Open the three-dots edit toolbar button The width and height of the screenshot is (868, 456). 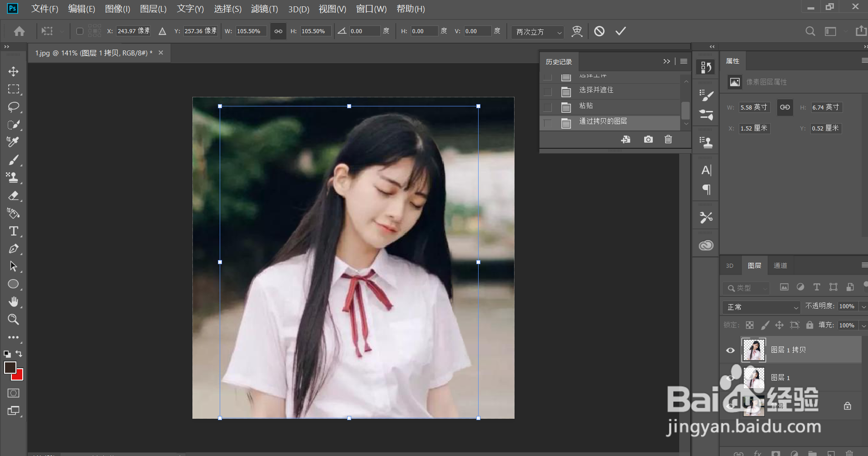point(13,337)
